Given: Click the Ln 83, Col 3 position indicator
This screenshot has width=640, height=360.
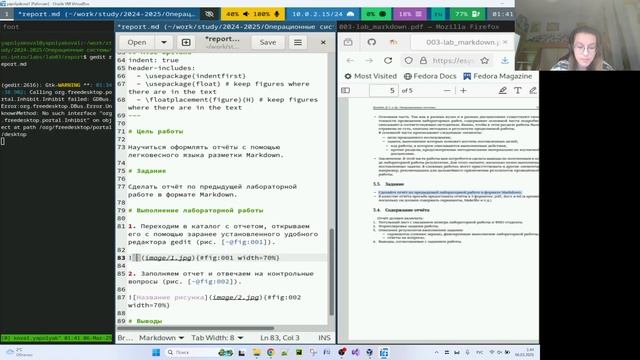Looking at the screenshot, I should [x=280, y=338].
